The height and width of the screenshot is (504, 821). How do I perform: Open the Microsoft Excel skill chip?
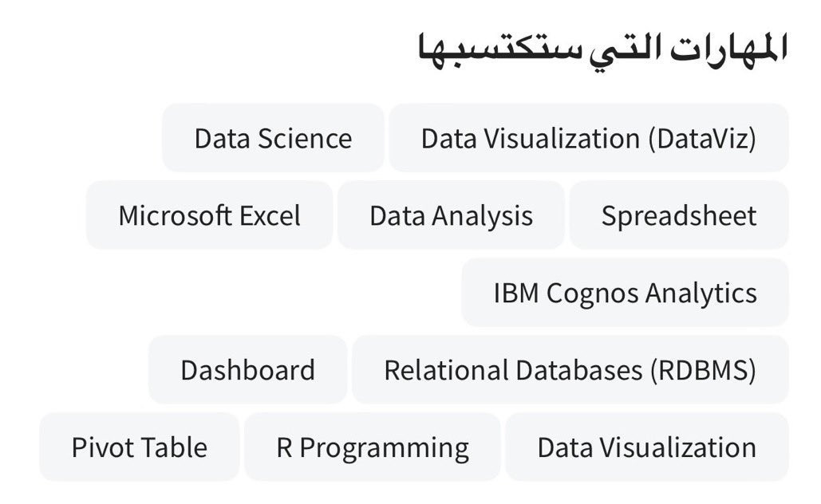pos(209,215)
